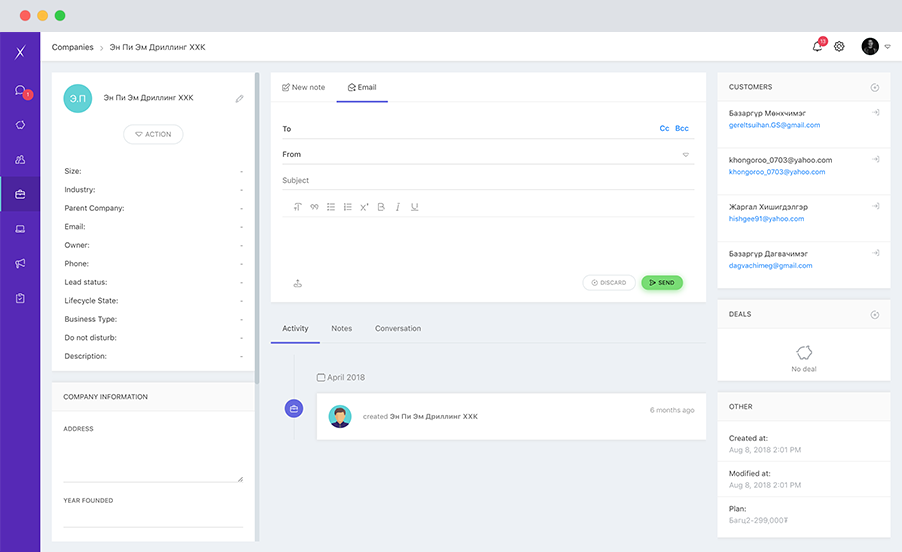This screenshot has height=552, width=902.
Task: Switch to the Notes tab
Action: pos(341,328)
